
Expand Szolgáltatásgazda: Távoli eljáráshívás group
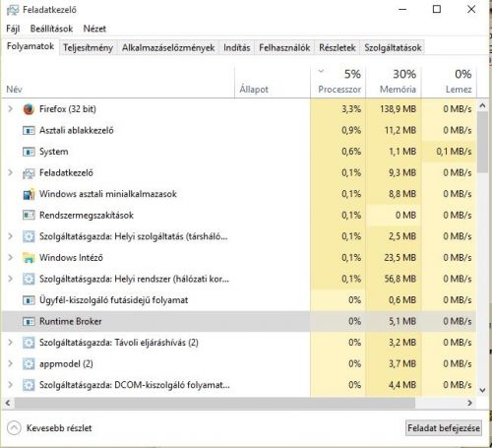[10, 343]
